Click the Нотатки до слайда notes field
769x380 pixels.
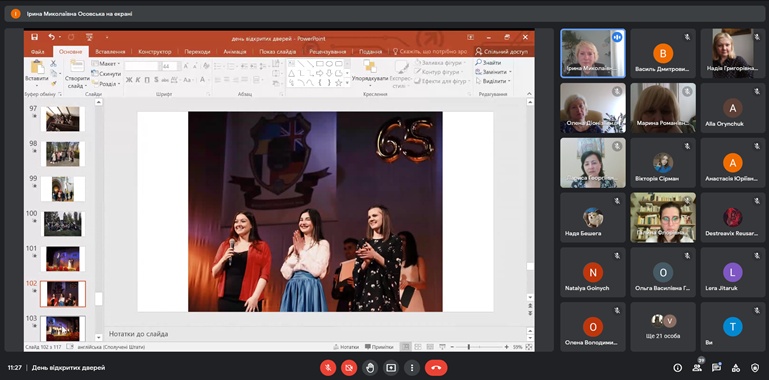click(x=314, y=334)
